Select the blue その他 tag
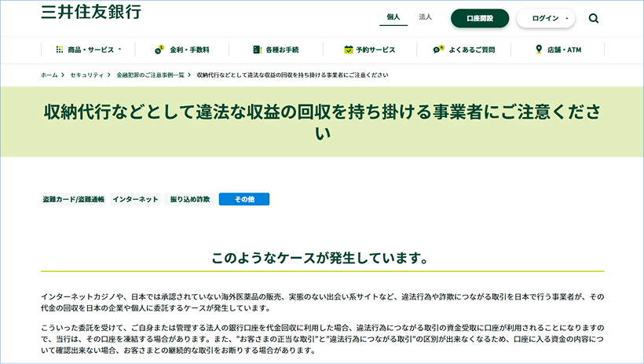The image size is (644, 364). (244, 199)
